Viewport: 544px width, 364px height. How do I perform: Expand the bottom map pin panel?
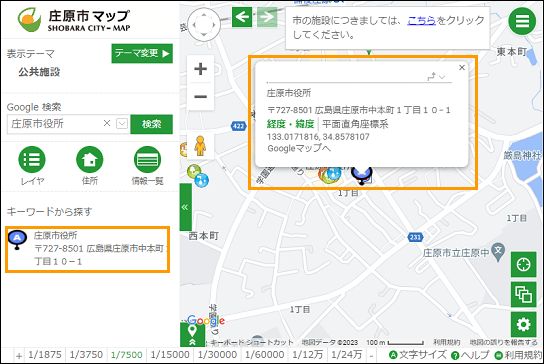192,335
